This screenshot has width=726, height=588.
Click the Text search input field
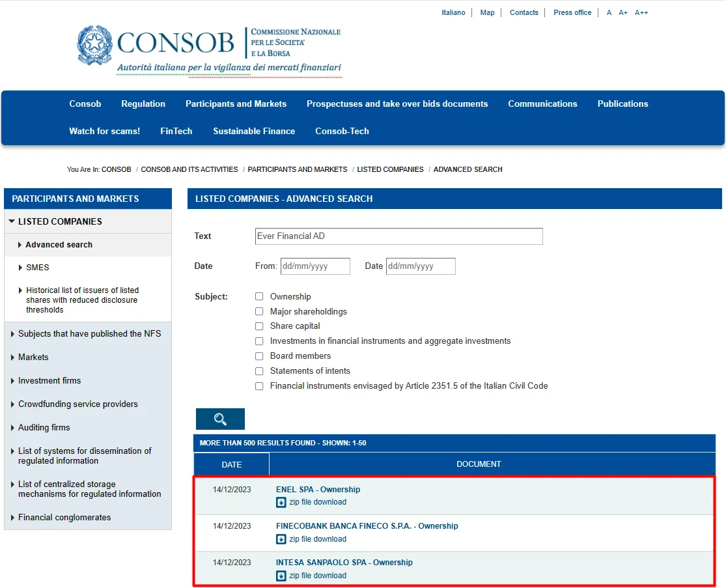398,236
